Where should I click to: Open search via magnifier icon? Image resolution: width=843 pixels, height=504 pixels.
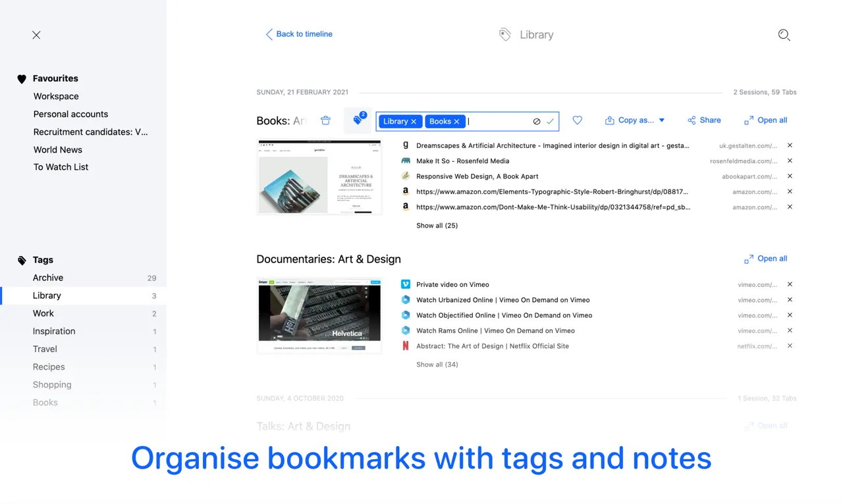[x=784, y=35]
